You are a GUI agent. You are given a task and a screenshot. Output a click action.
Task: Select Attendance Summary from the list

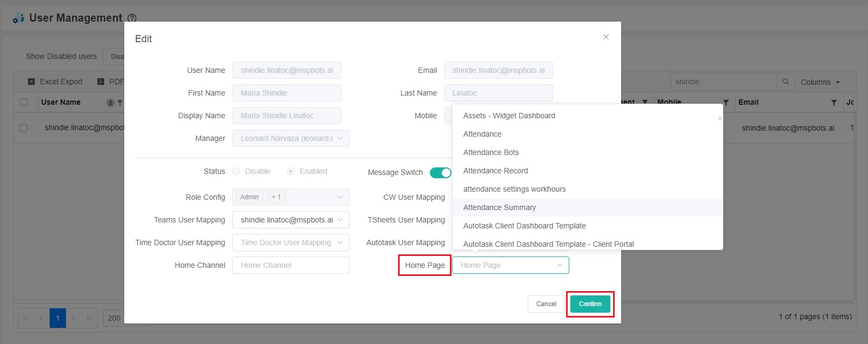pyautogui.click(x=499, y=207)
